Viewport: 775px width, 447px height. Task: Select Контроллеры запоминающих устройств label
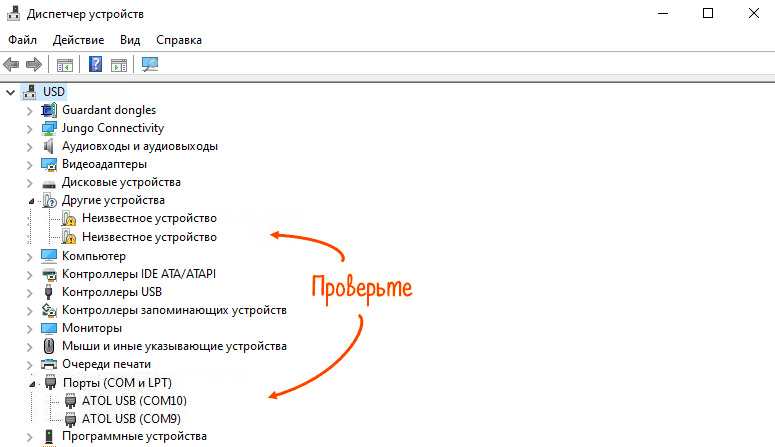174,310
